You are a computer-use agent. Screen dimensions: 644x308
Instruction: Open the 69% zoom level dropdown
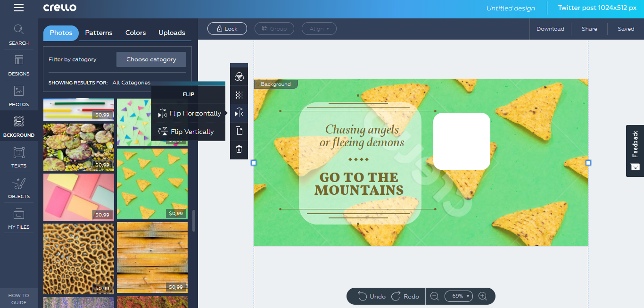coord(459,296)
